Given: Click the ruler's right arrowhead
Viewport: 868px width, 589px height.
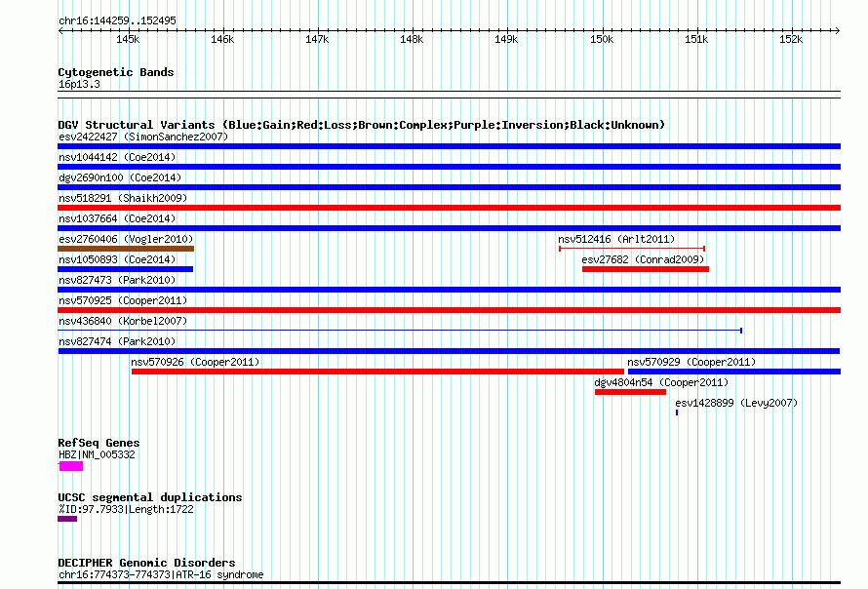Looking at the screenshot, I should 838,30.
